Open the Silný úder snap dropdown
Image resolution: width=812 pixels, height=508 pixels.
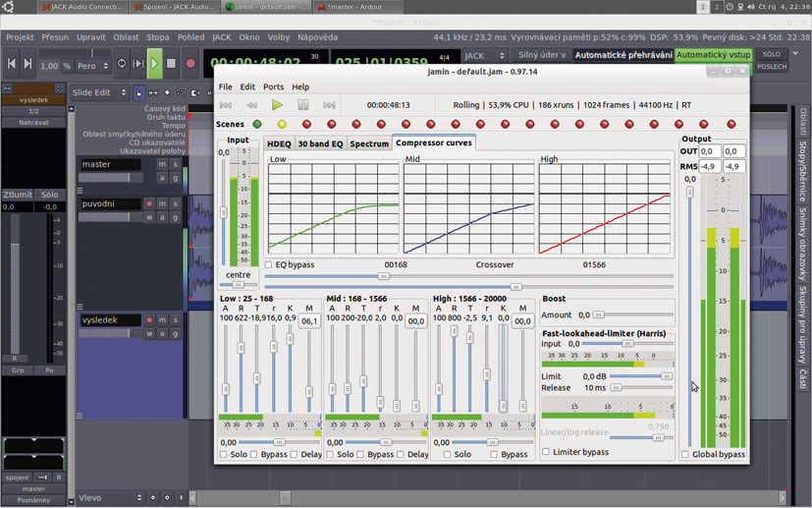click(x=542, y=55)
